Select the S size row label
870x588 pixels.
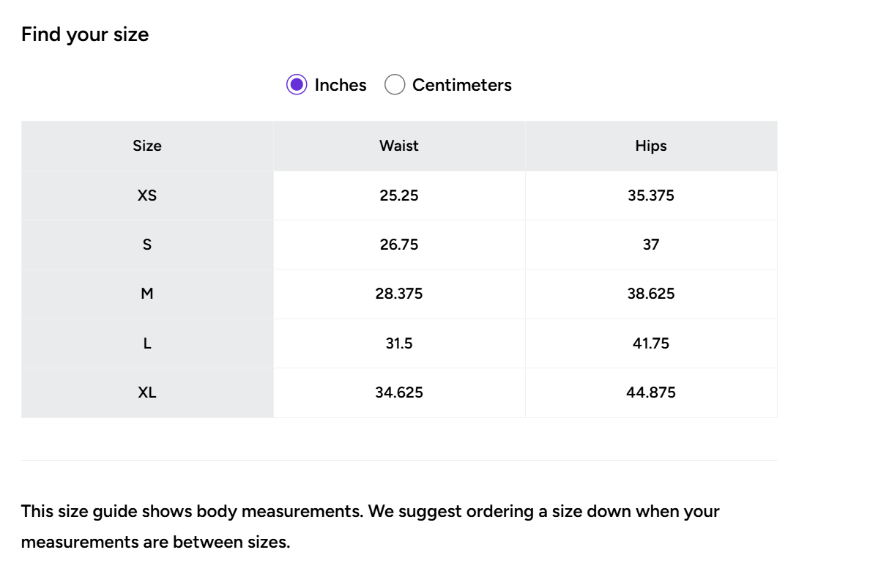point(147,245)
